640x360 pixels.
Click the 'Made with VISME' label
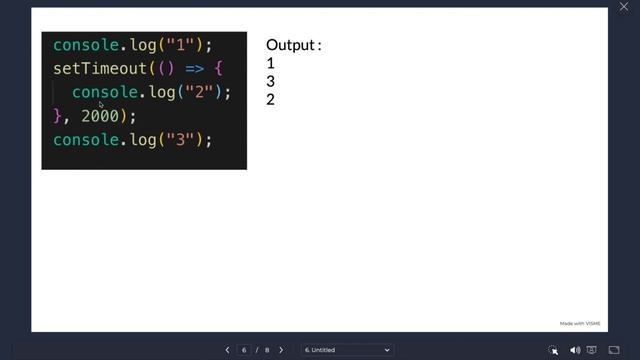580,323
